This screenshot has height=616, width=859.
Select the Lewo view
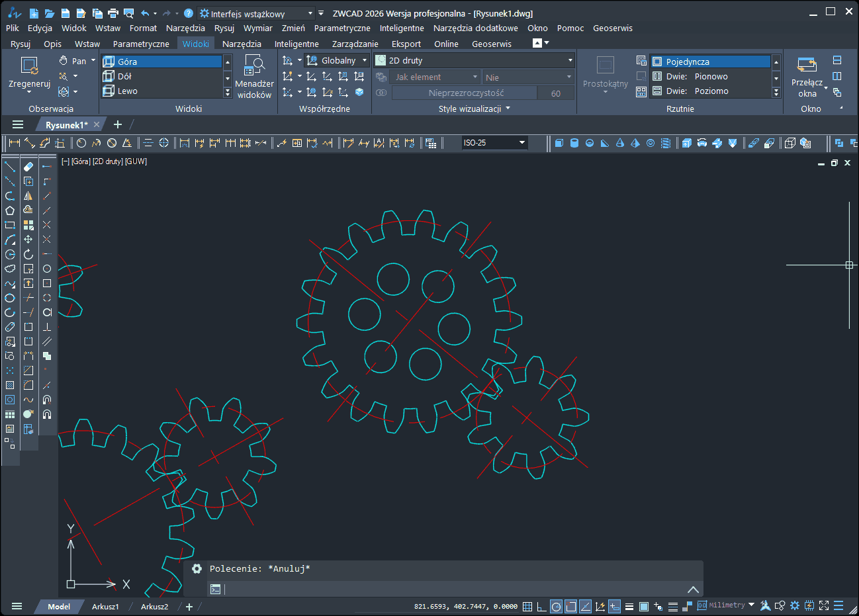pyautogui.click(x=162, y=91)
